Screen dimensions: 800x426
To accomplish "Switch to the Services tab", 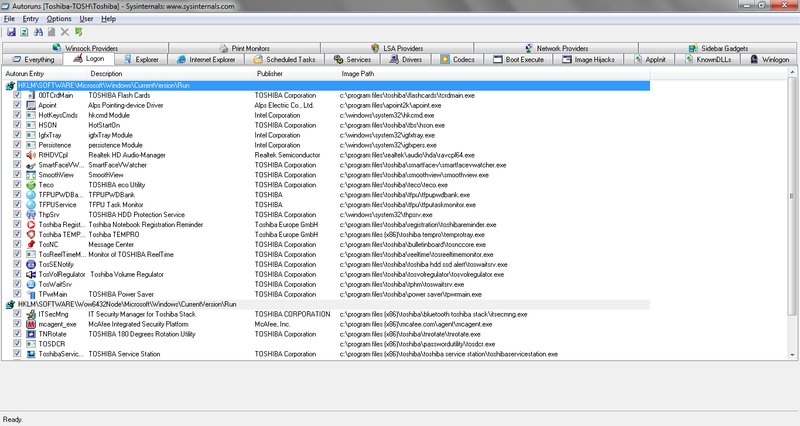I will click(x=353, y=60).
